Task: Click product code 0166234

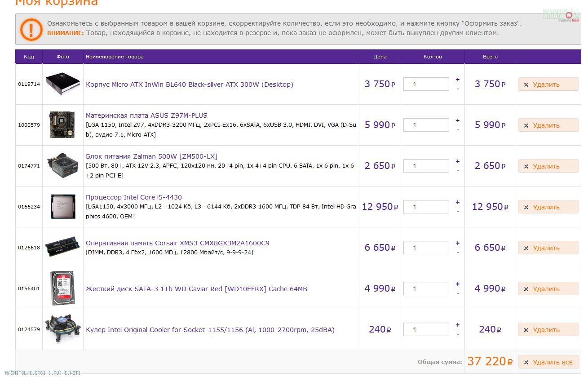Action: [x=29, y=207]
